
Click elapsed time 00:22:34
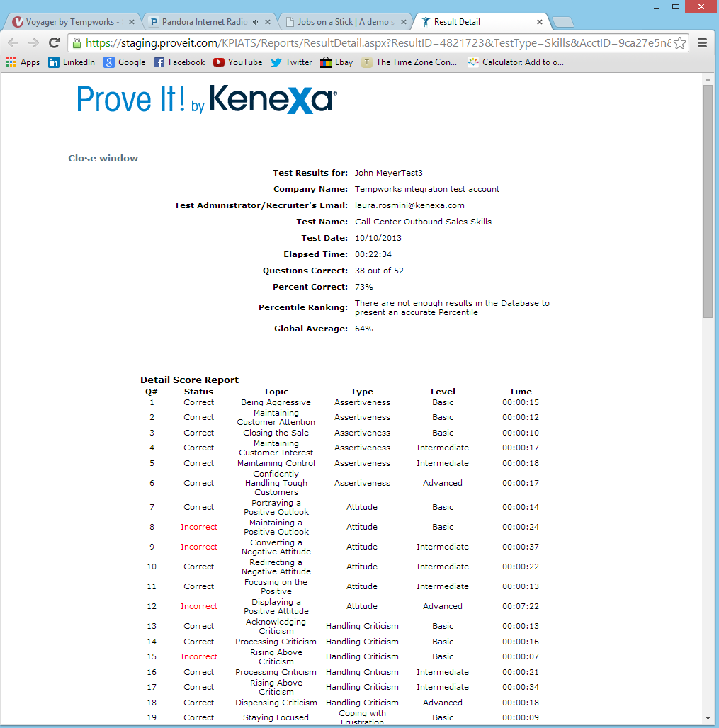(373, 254)
